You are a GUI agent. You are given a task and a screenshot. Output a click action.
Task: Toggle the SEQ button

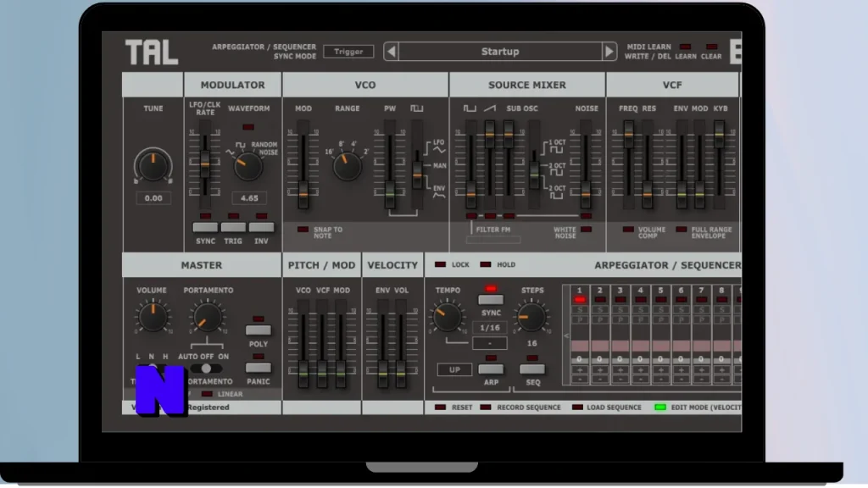tap(532, 369)
